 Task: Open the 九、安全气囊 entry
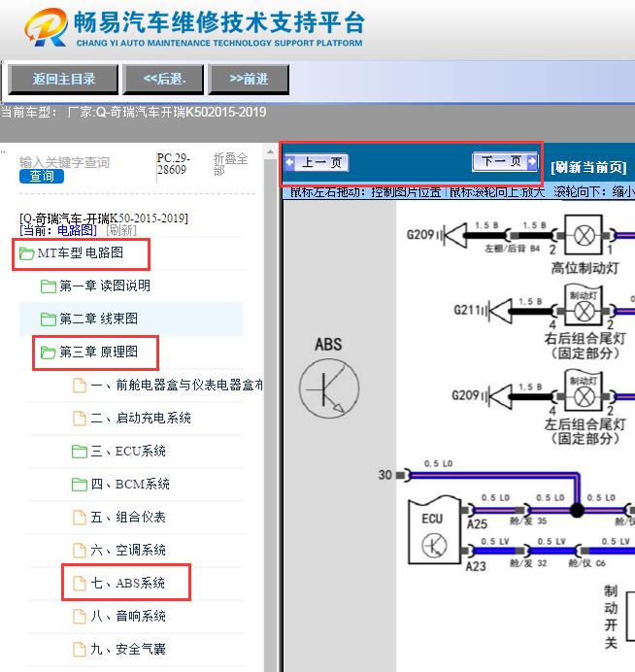[128, 650]
